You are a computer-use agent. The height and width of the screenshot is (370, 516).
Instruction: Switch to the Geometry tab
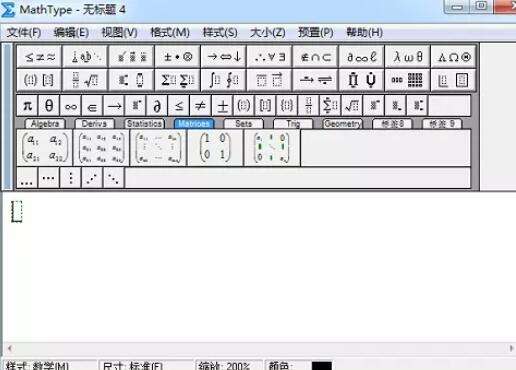343,124
